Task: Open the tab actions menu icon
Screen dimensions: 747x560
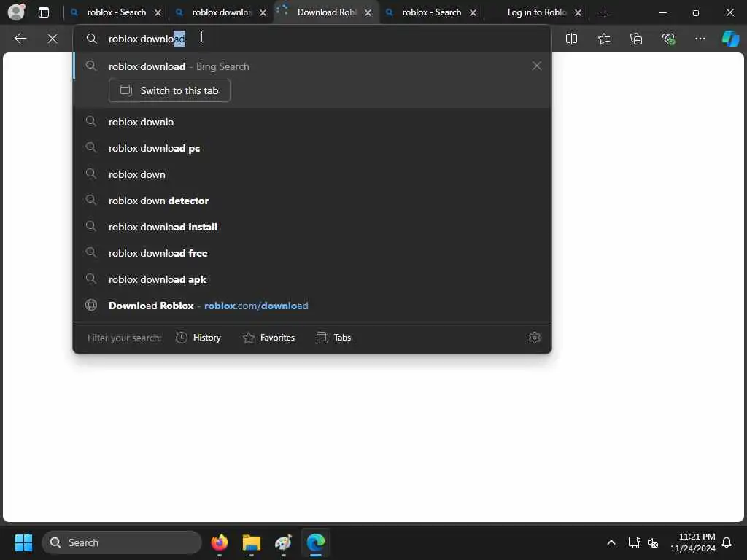Action: 43,12
